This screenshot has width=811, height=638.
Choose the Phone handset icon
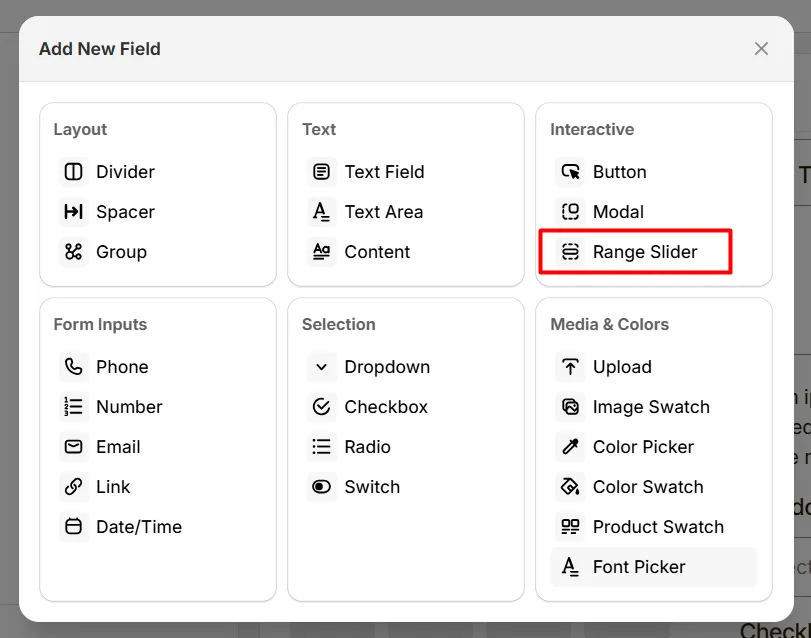click(x=73, y=367)
